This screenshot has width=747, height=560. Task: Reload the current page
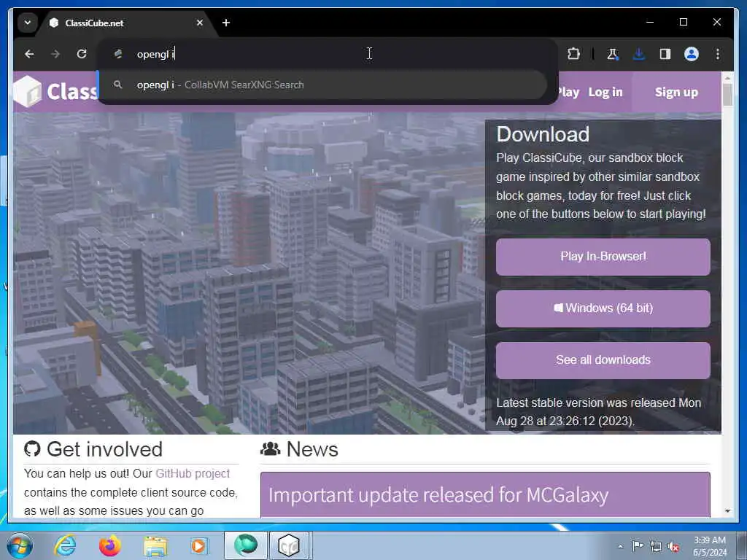(x=82, y=54)
